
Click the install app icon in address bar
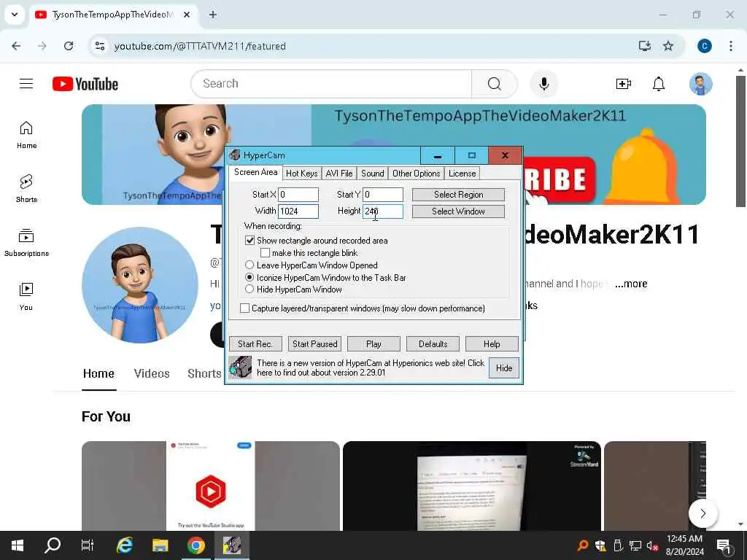point(645,46)
